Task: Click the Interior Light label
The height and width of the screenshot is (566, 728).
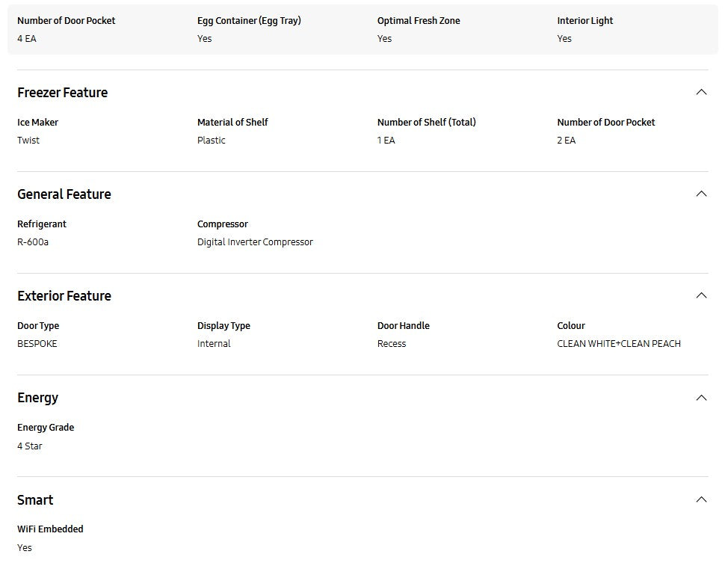Action: (584, 21)
